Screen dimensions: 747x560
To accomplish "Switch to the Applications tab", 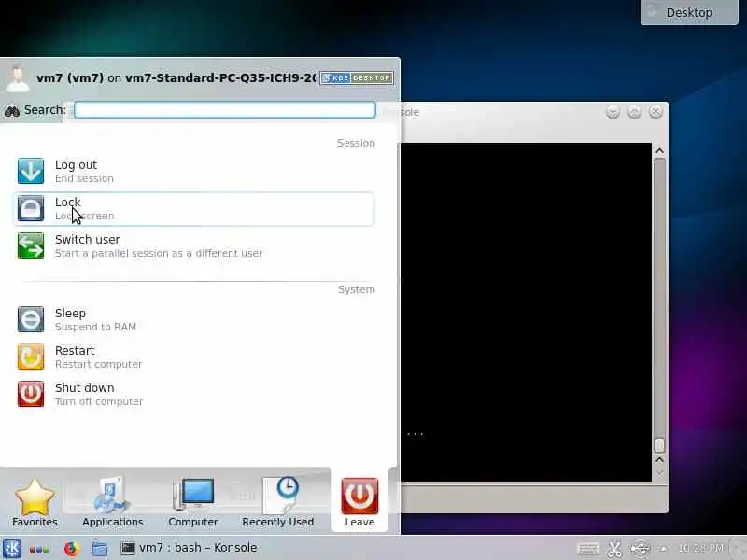I will [112, 502].
